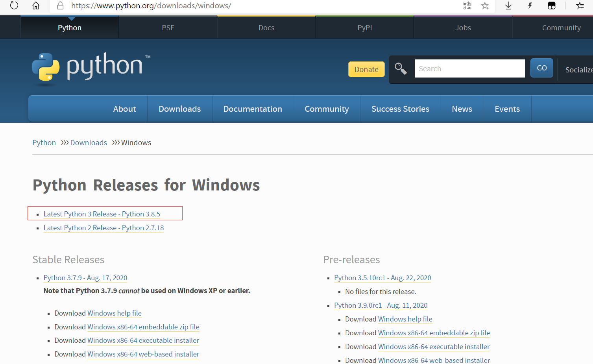Focus the Search text field
The image size is (593, 364).
pos(469,68)
